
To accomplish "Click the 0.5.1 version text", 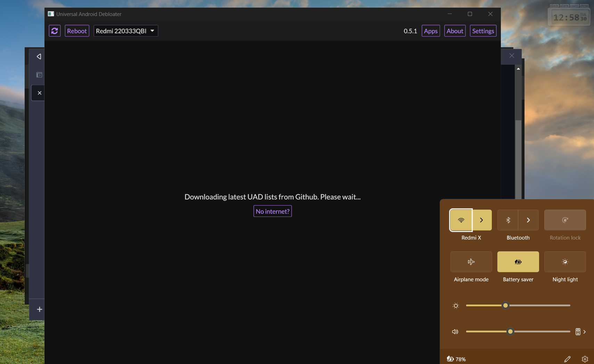I will pos(410,31).
